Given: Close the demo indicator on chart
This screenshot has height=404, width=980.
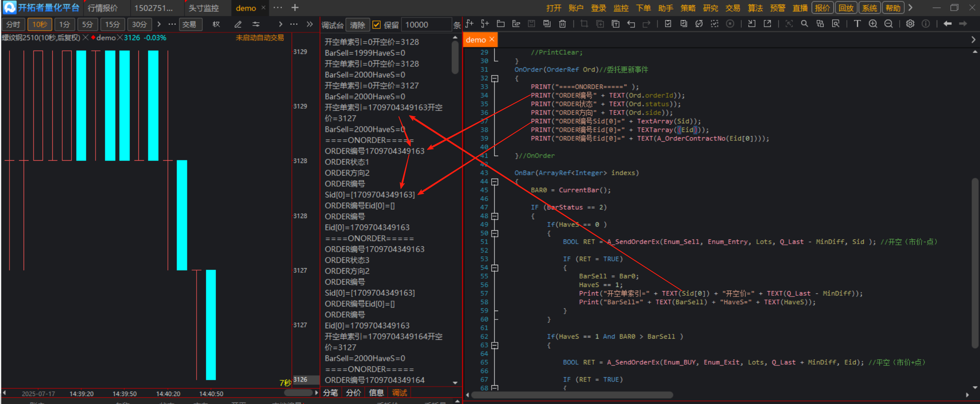Looking at the screenshot, I should 120,37.
